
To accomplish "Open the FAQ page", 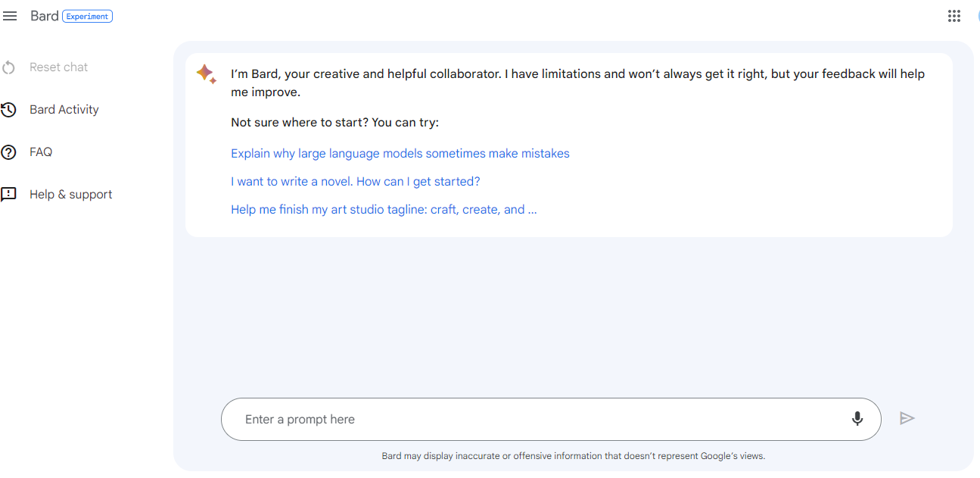I will (39, 152).
